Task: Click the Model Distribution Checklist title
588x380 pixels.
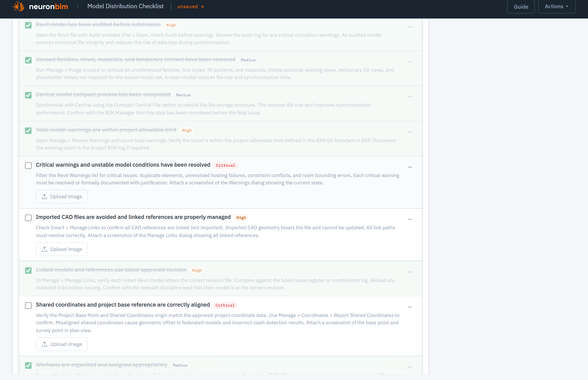Action: pos(126,6)
